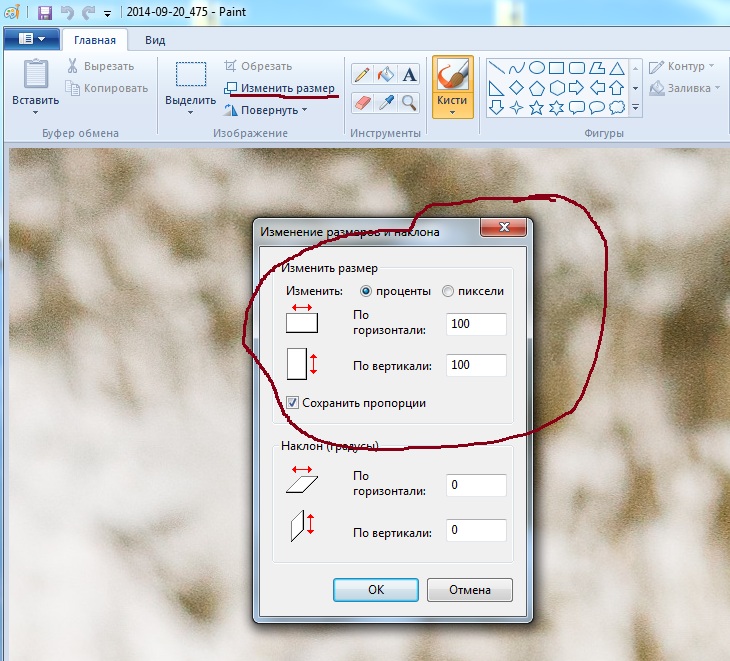This screenshot has height=661, width=730.
Task: Click the Вырезать cut button
Action: tap(101, 67)
